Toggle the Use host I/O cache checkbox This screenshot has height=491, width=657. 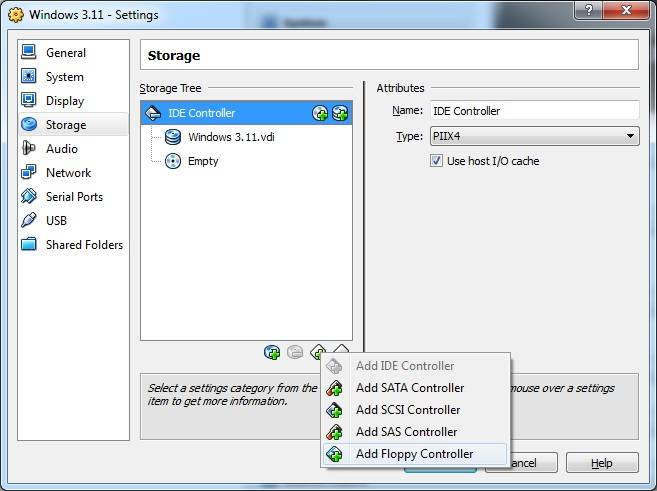437,161
